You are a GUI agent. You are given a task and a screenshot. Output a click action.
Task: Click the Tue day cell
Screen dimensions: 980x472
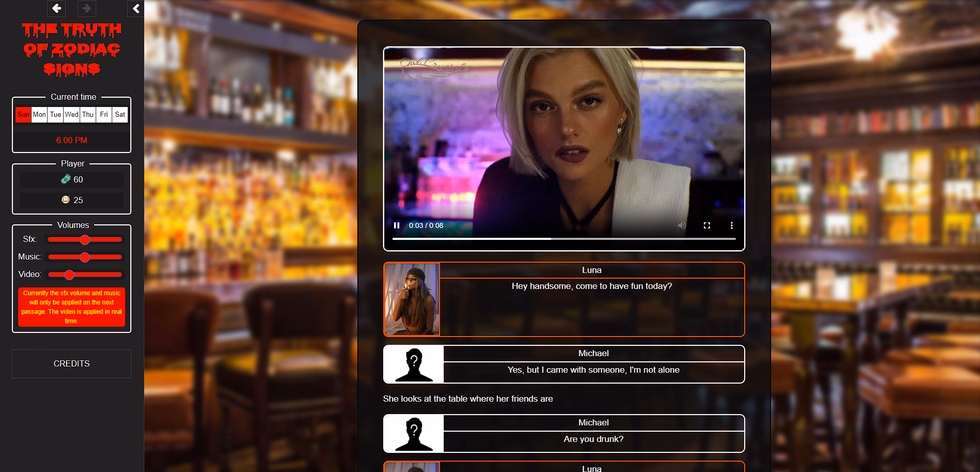point(55,114)
